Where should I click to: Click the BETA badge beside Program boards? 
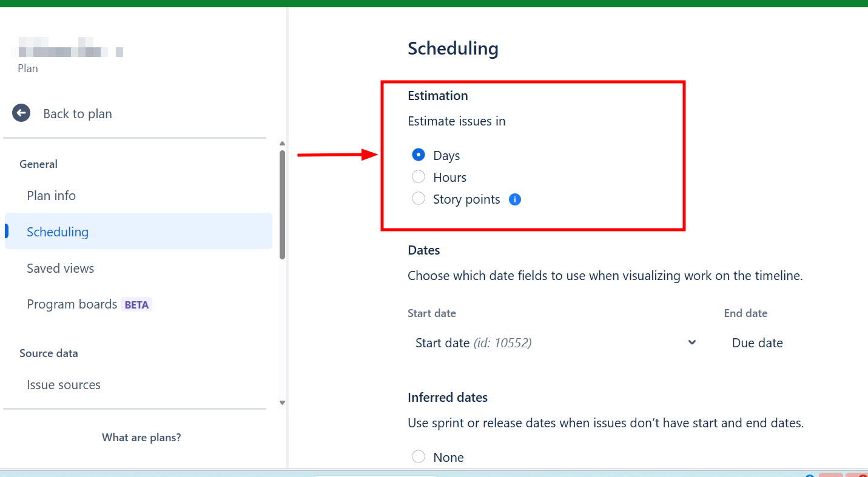[136, 305]
